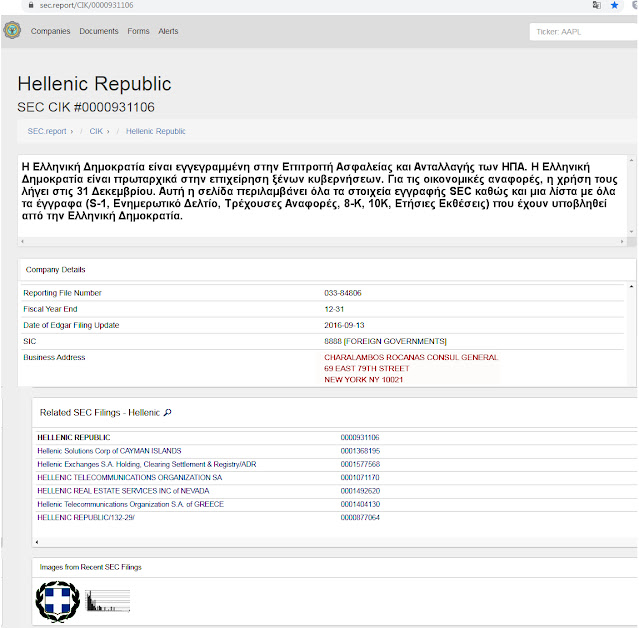Click Reporting File Number label
Image resolution: width=639 pixels, height=628 pixels.
[62, 293]
